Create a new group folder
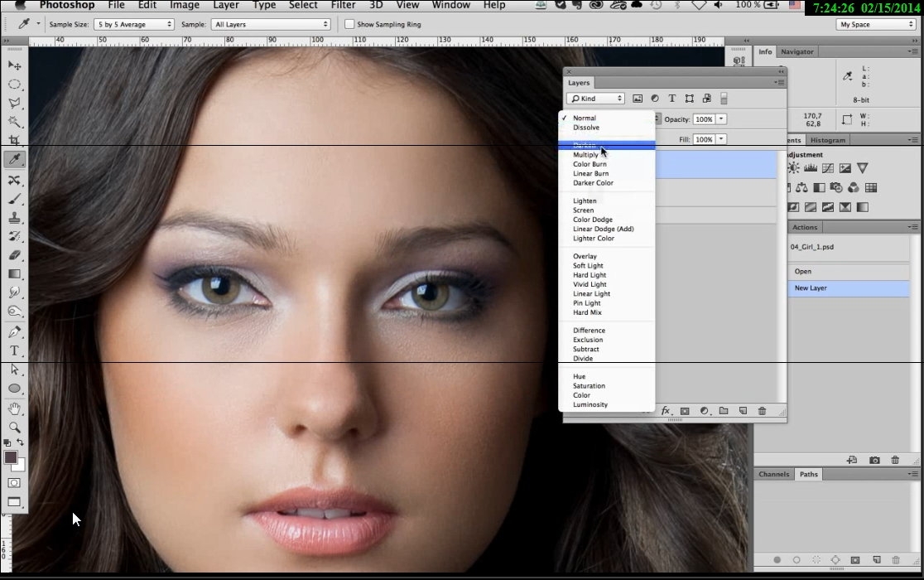 724,411
